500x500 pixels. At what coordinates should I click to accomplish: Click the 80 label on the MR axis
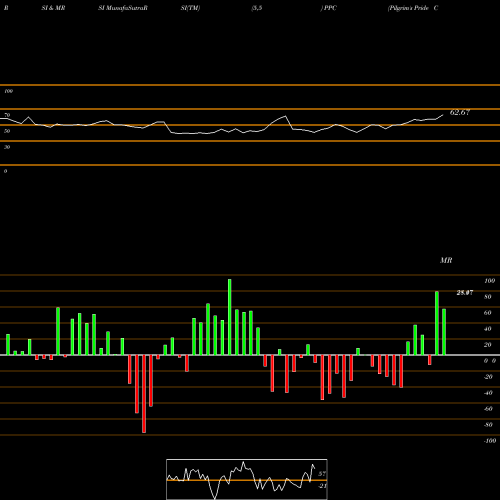(488, 297)
